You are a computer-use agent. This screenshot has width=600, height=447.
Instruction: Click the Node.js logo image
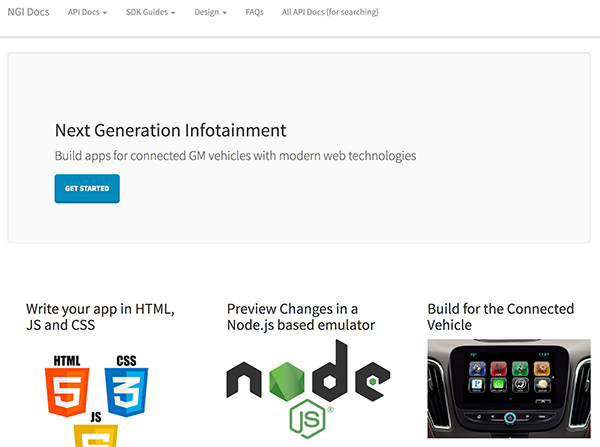(308, 388)
